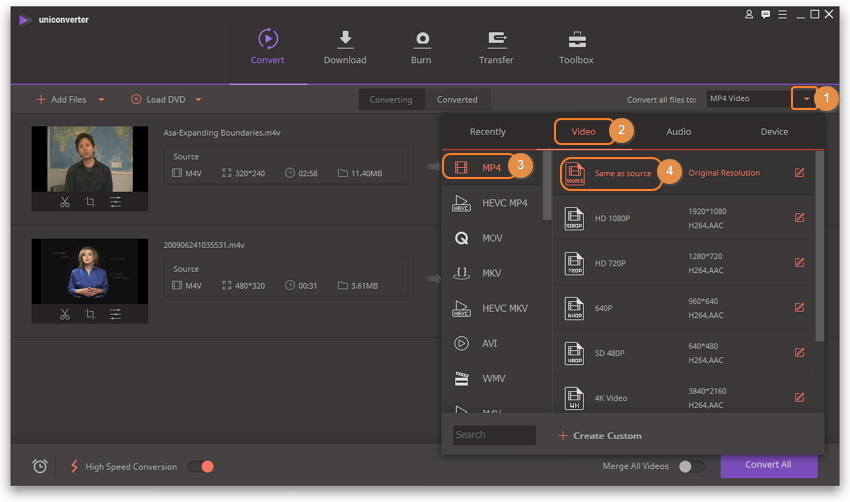Click the MP4 Video format combo box
Viewport: 850px width, 502px height.
click(x=748, y=99)
